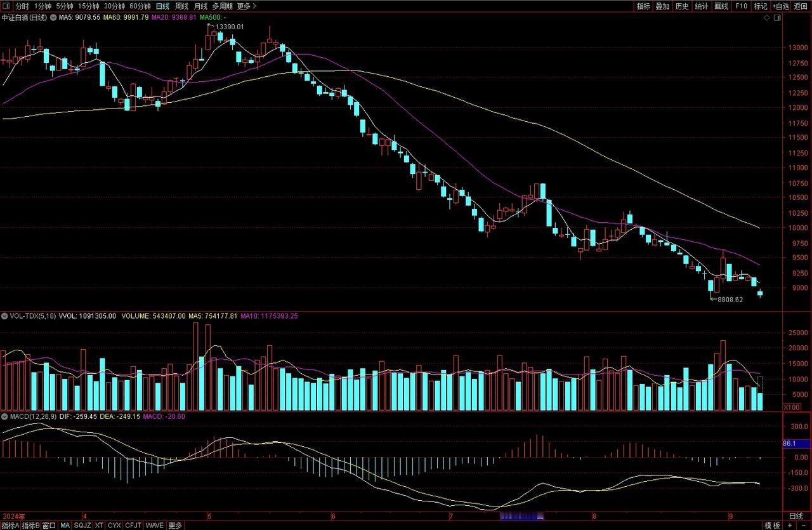Select the 1分钟 period

[x=43, y=6]
